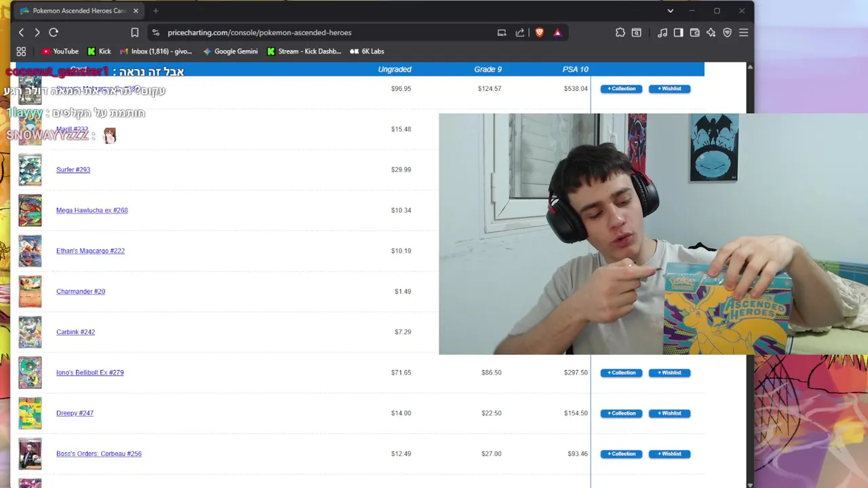Close the Pokemon Ascended Heroes tab
868x488 pixels.
pyautogui.click(x=136, y=11)
